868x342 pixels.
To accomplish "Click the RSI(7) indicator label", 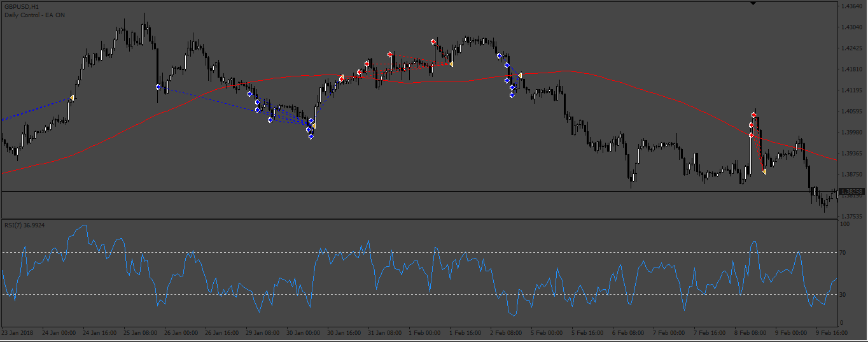I will pyautogui.click(x=23, y=225).
